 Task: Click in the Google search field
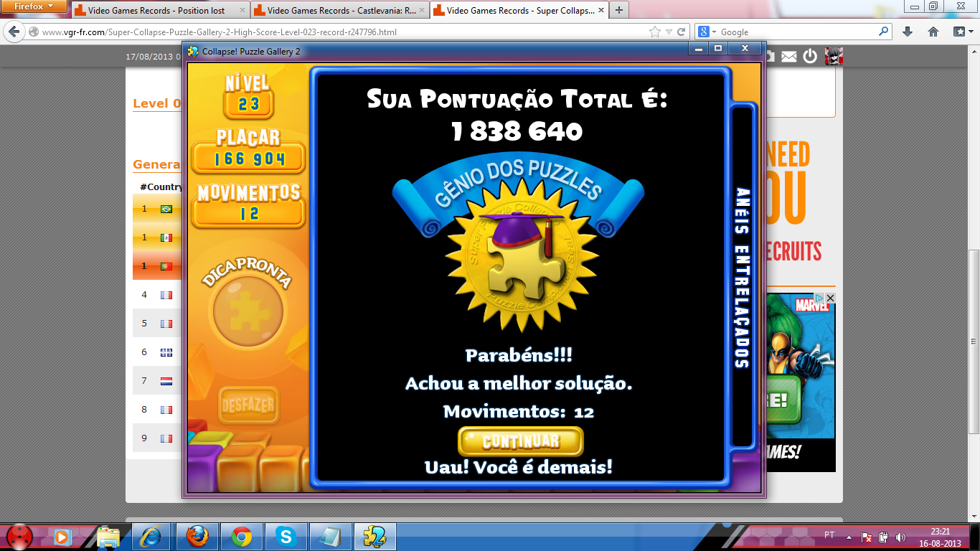tap(796, 32)
